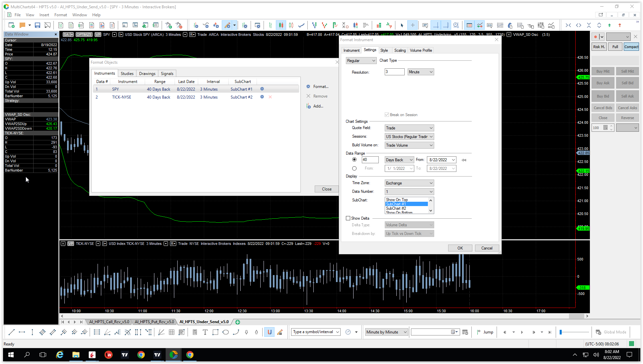Select the trend line drawing tool
The width and height of the screenshot is (643, 364).
(x=12, y=332)
